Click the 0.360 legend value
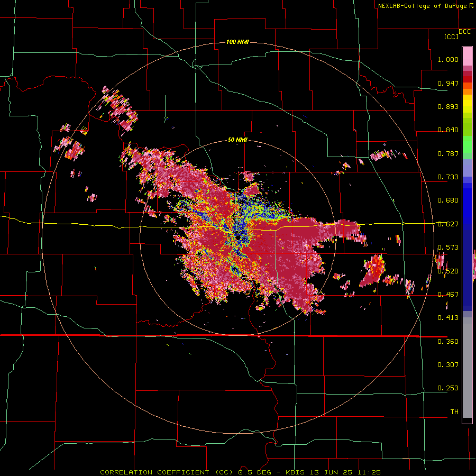476x476 pixels. click(448, 342)
